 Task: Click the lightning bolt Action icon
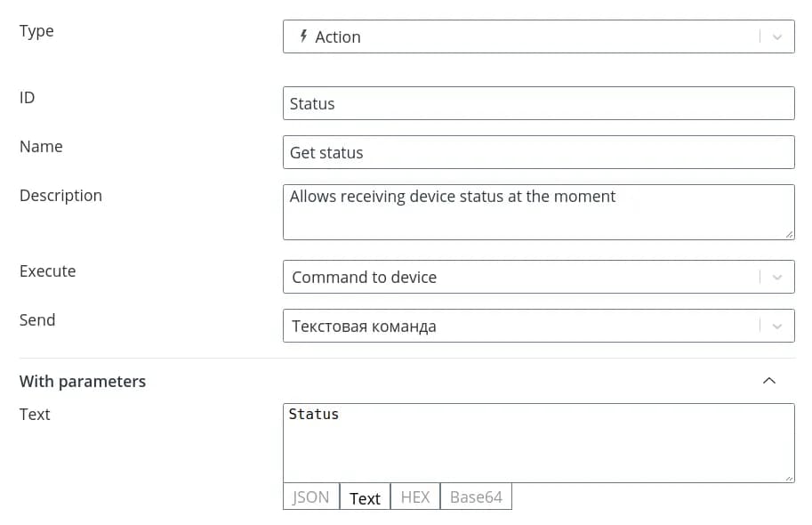pyautogui.click(x=303, y=36)
